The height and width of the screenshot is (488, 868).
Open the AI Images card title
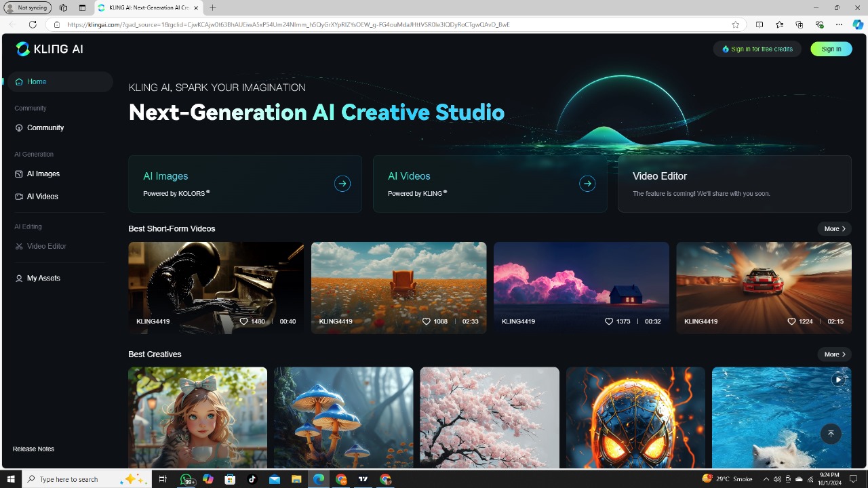(165, 176)
